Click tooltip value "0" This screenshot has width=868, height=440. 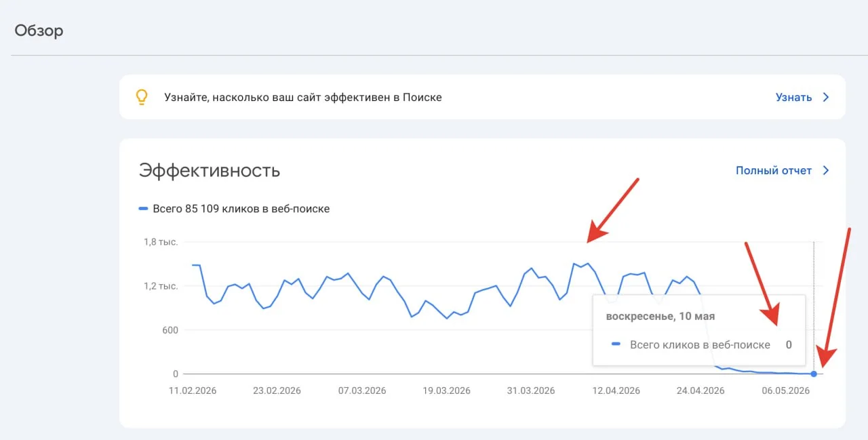click(x=789, y=344)
